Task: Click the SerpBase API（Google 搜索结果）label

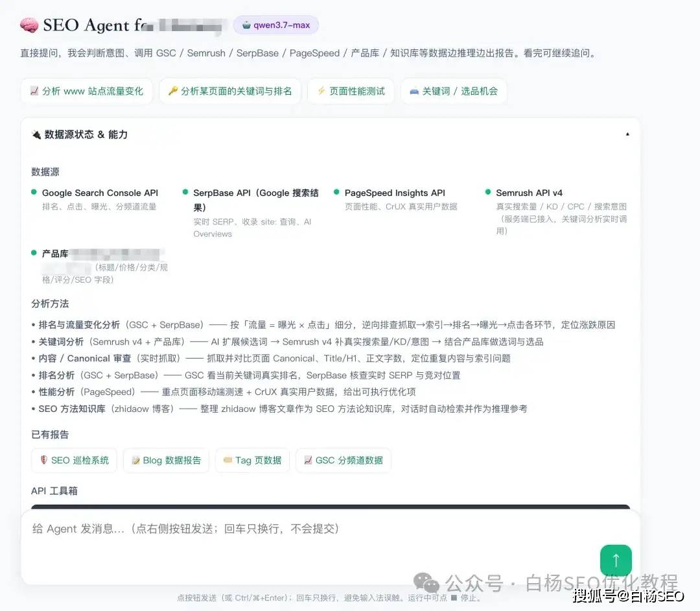Action: (256, 200)
